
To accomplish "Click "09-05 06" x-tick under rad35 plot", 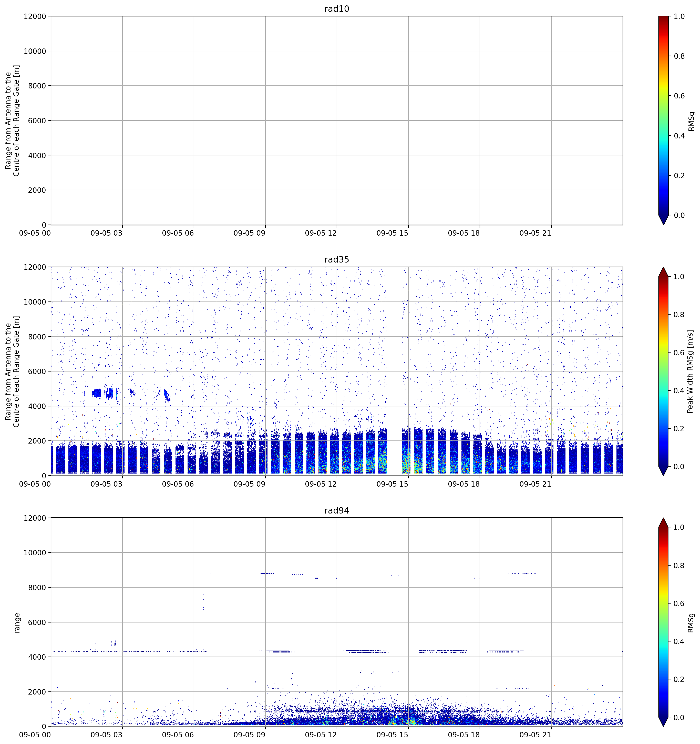I will (178, 484).
